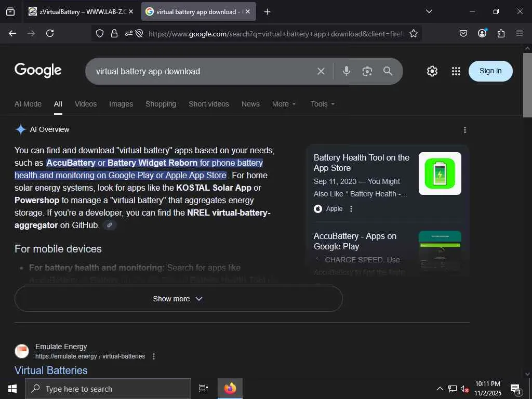Clear the Google search box text
Screen dimensions: 532x399
[321, 71]
